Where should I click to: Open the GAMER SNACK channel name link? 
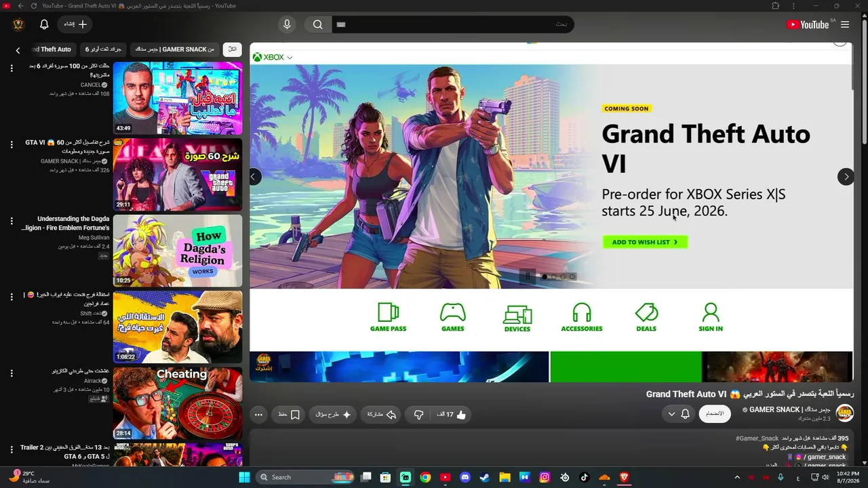coord(789,409)
